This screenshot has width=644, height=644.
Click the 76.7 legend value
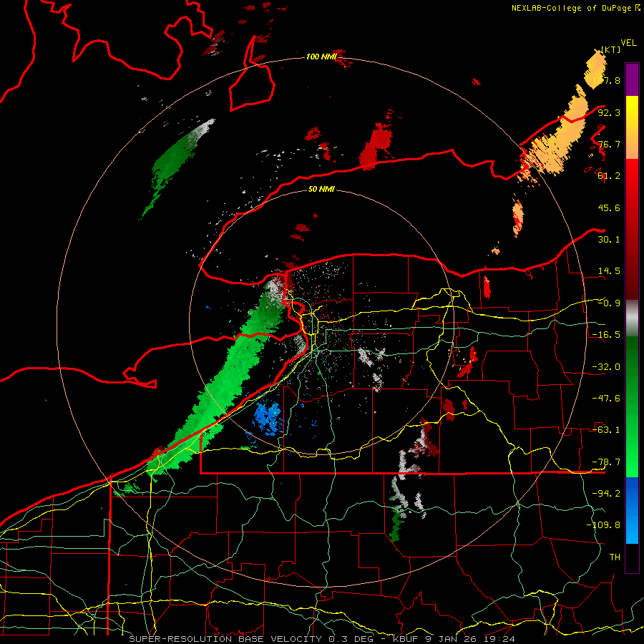pos(609,144)
